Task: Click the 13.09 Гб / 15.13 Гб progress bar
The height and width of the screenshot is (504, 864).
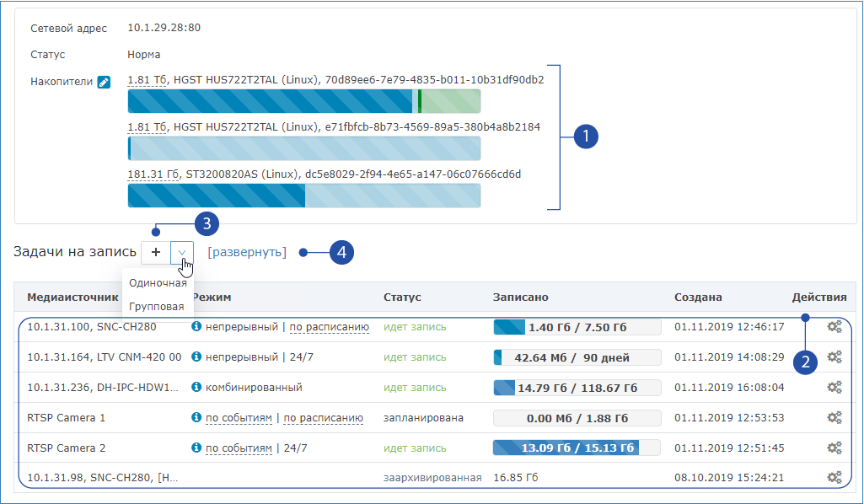Action: click(x=565, y=448)
